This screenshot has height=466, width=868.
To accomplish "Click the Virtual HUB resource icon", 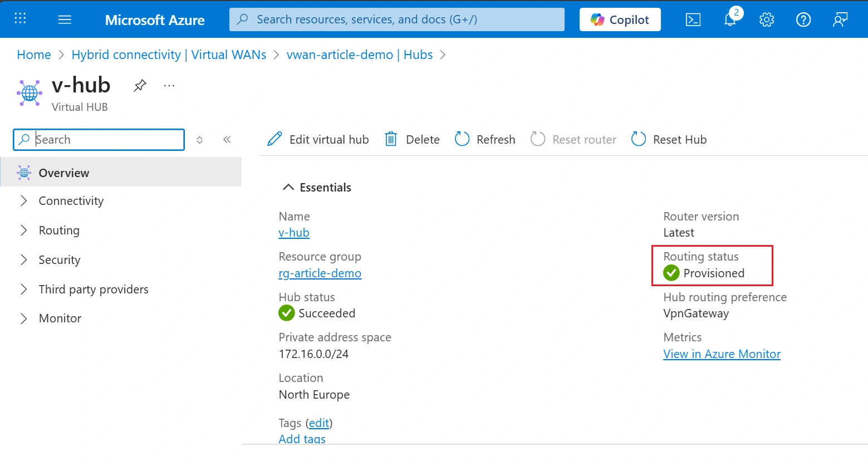I will pyautogui.click(x=30, y=93).
